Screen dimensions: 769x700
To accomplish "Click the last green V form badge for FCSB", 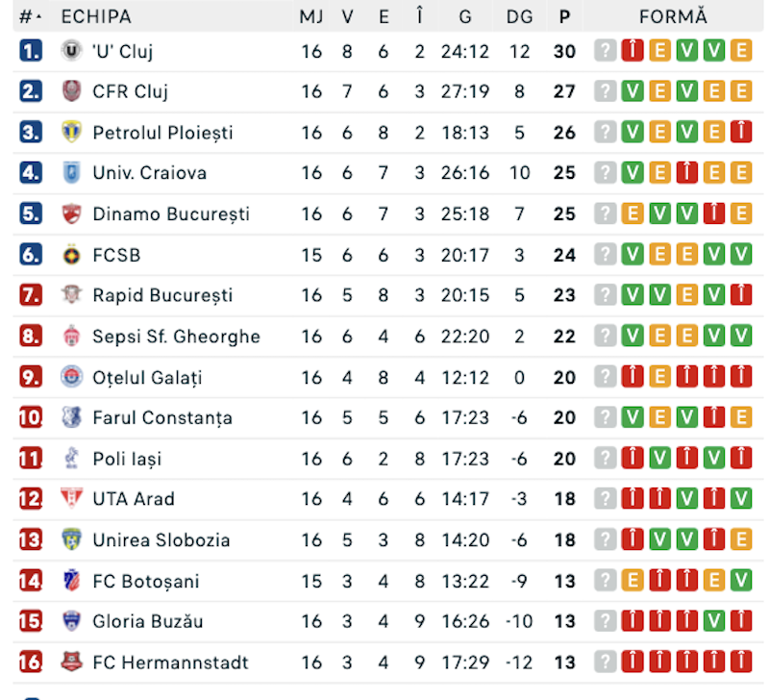I will (x=740, y=255).
